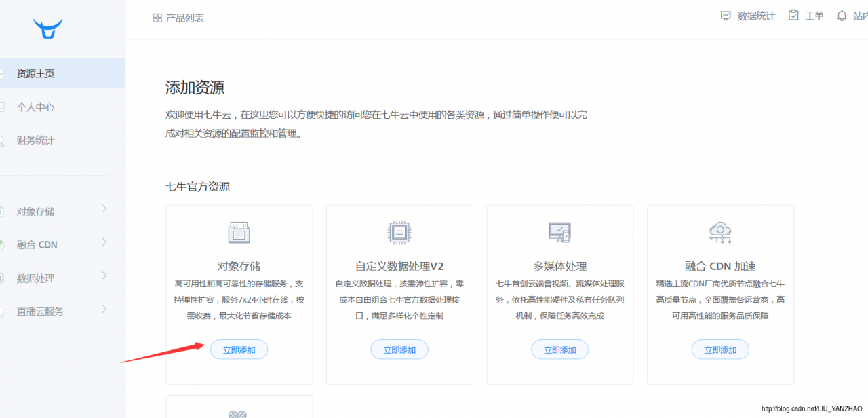The height and width of the screenshot is (418, 868).
Task: Click the 对象存储 storage card icon
Action: pyautogui.click(x=239, y=233)
